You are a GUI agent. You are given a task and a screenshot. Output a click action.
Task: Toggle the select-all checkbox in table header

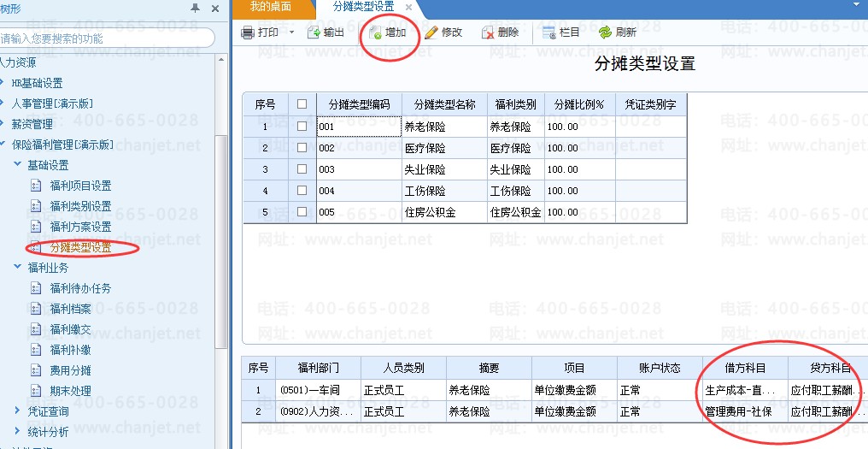pyautogui.click(x=302, y=103)
